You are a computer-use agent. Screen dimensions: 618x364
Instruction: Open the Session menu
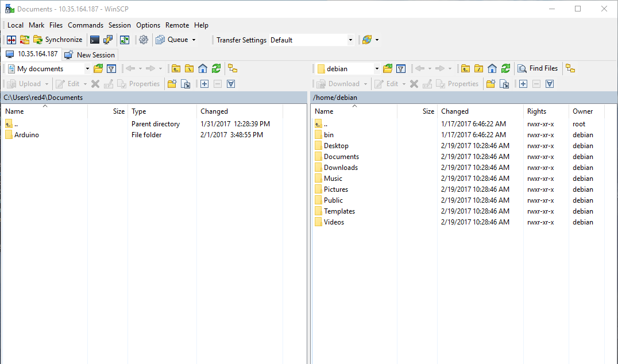point(120,25)
